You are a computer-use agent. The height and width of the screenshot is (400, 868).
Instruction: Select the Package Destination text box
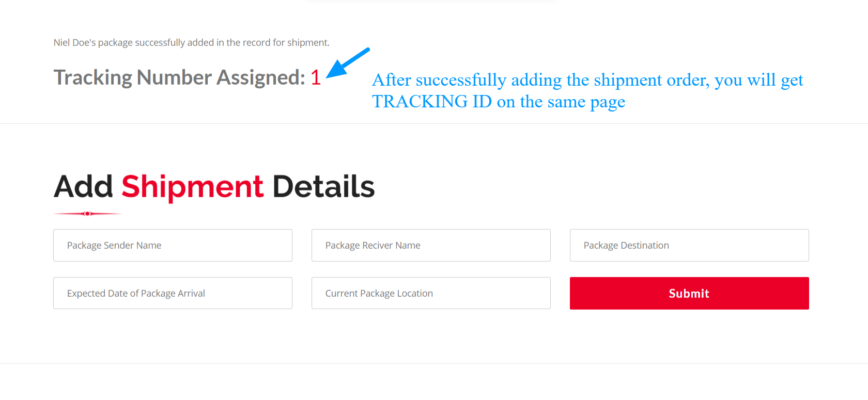pyautogui.click(x=689, y=245)
